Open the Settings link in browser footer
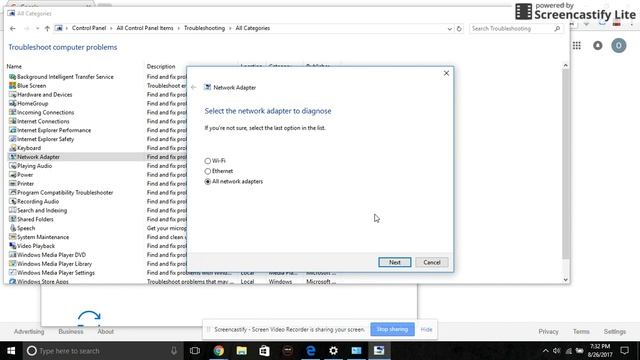Image resolution: width=640 pixels, height=360 pixels. pyautogui.click(x=615, y=332)
